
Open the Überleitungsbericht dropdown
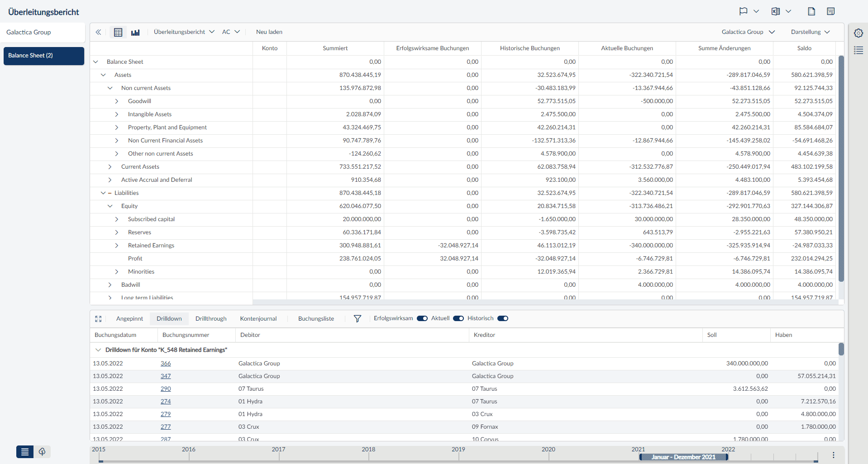pos(184,32)
